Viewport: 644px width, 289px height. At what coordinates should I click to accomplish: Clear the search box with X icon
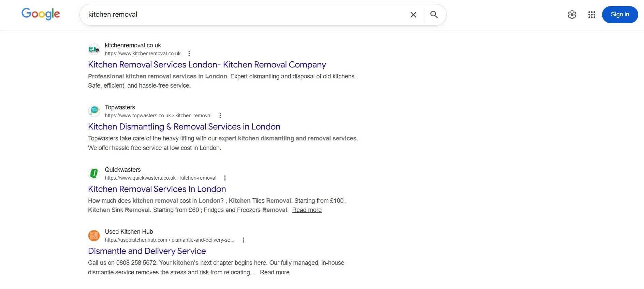413,15
